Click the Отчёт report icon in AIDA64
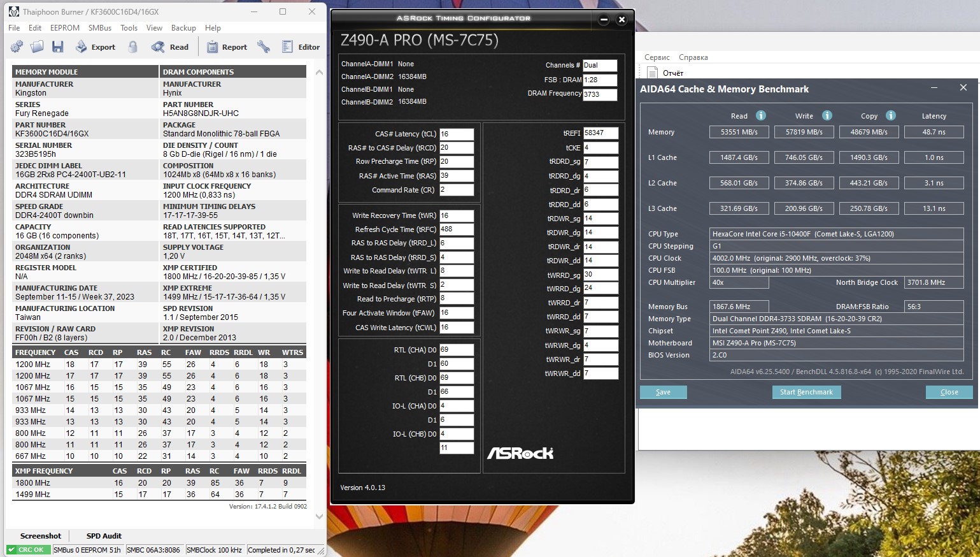Image resolution: width=980 pixels, height=557 pixels. (x=652, y=72)
